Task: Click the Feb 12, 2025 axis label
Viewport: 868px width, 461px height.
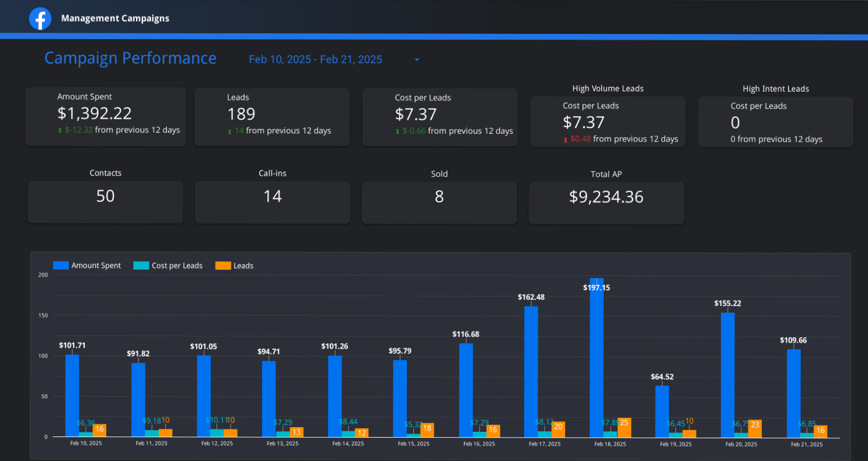Action: pyautogui.click(x=217, y=444)
